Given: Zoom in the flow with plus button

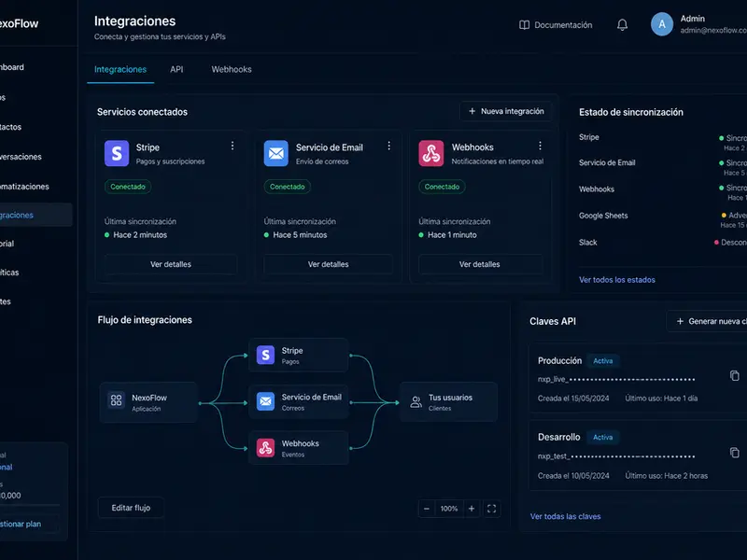Looking at the screenshot, I should tap(472, 509).
